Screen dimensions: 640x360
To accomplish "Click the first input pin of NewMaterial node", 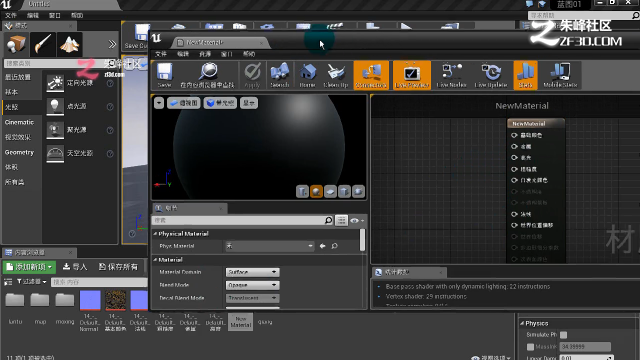I will tap(514, 135).
